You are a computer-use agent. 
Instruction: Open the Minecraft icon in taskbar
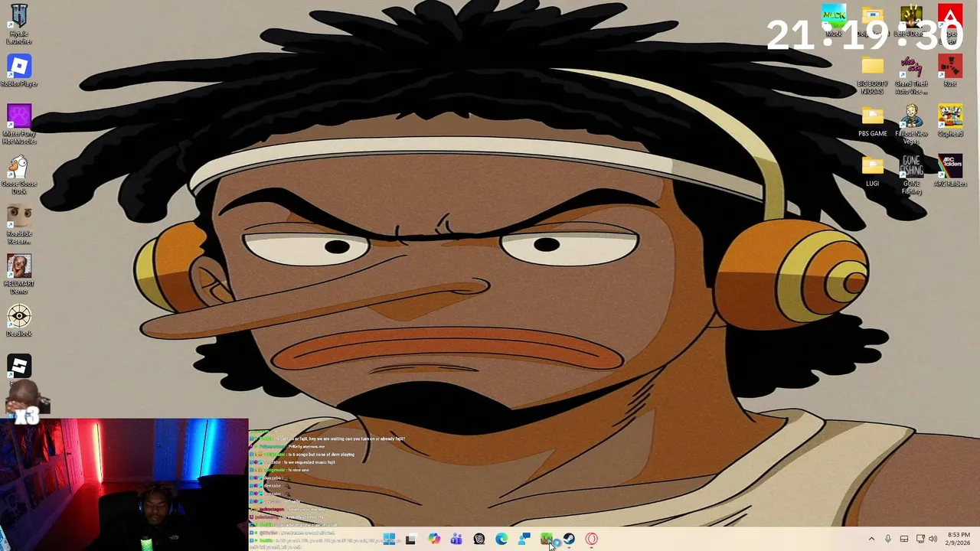[546, 540]
